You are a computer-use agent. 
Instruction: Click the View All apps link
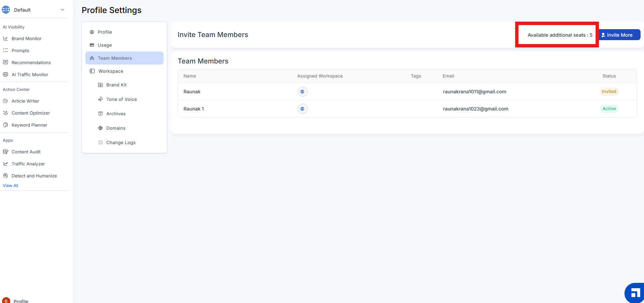pyautogui.click(x=11, y=185)
